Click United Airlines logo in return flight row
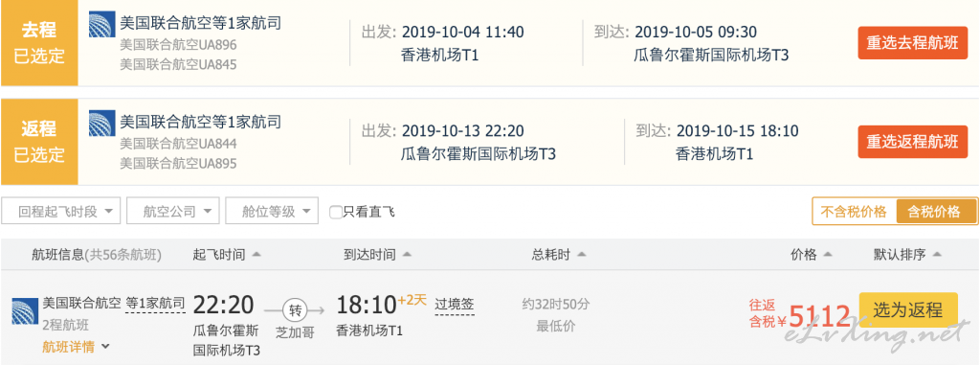Image resolution: width=980 pixels, height=365 pixels. 101,124
